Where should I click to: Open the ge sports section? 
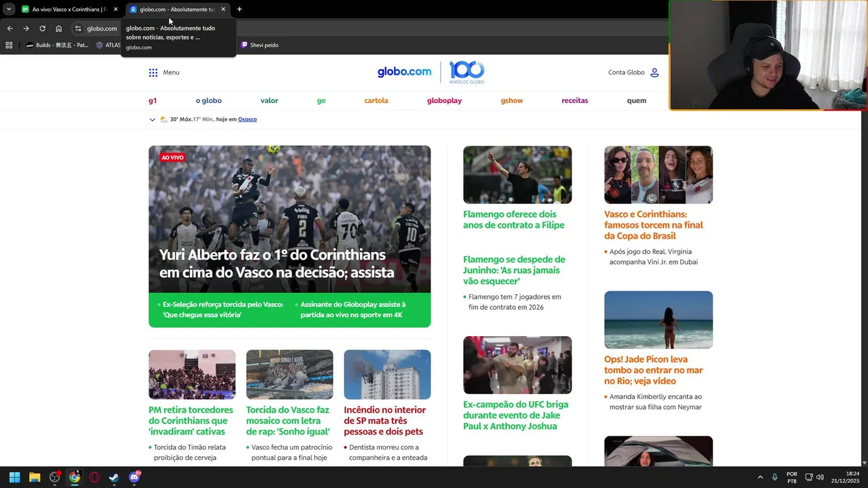(x=321, y=100)
